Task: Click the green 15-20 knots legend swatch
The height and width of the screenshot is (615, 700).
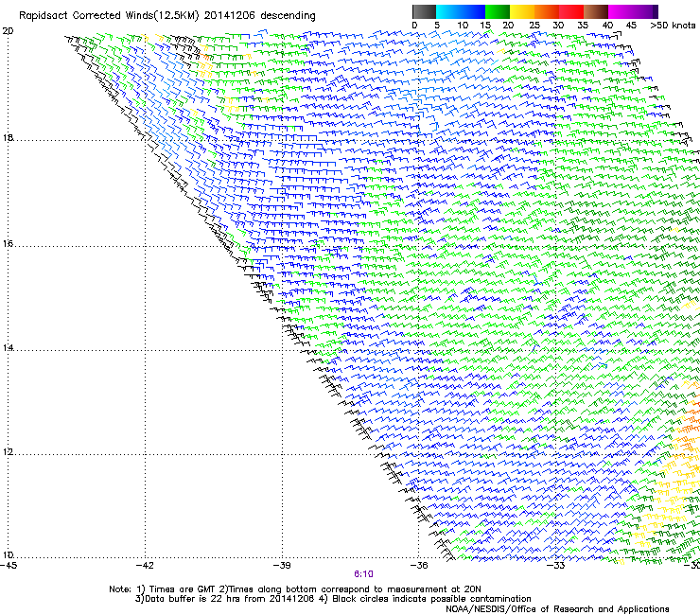Action: [498, 11]
